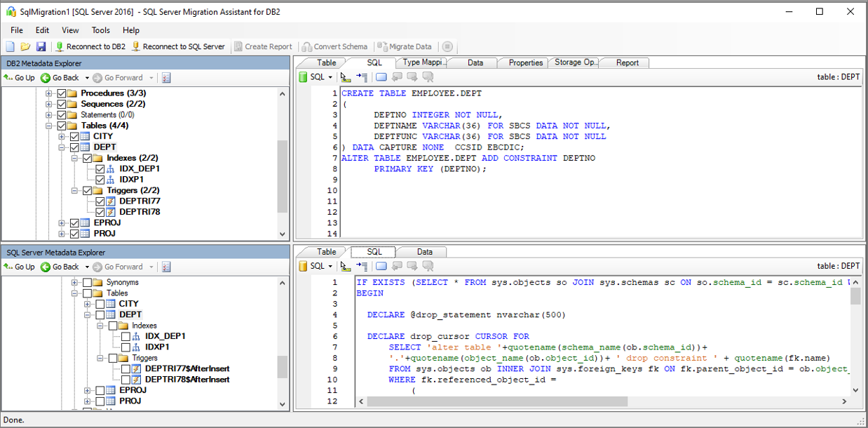This screenshot has height=428, width=868.
Task: Click the Save Project floppy disk icon
Action: pos(41,47)
